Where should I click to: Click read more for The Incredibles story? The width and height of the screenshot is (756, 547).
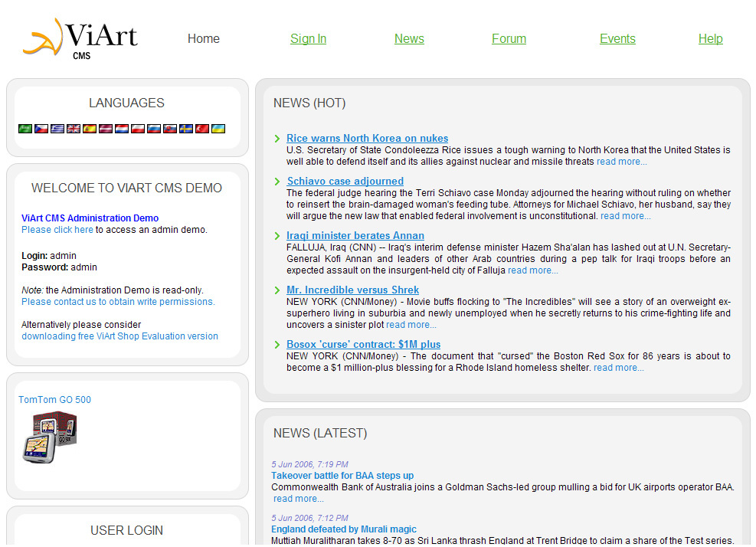411,325
